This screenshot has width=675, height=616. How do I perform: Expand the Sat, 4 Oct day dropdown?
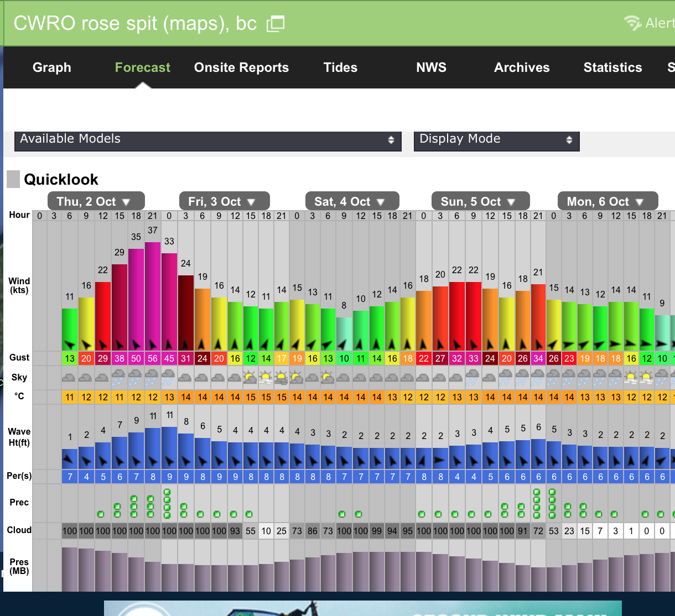coord(352,201)
